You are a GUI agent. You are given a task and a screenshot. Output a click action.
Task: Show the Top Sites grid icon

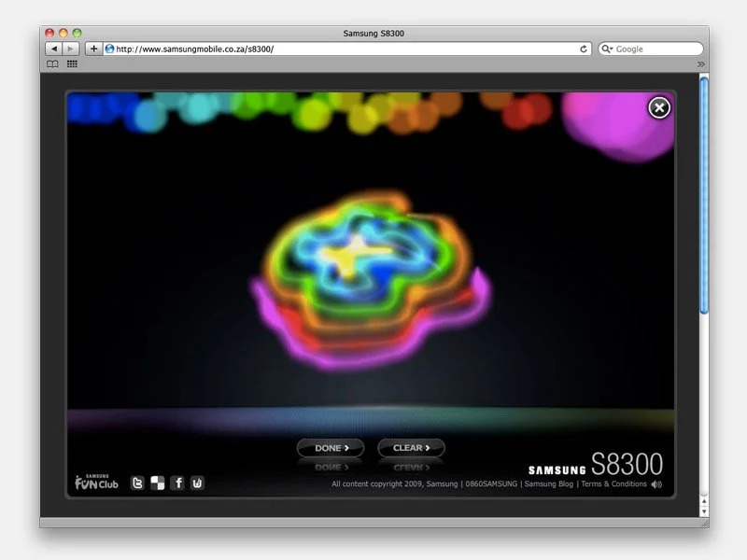(x=72, y=63)
